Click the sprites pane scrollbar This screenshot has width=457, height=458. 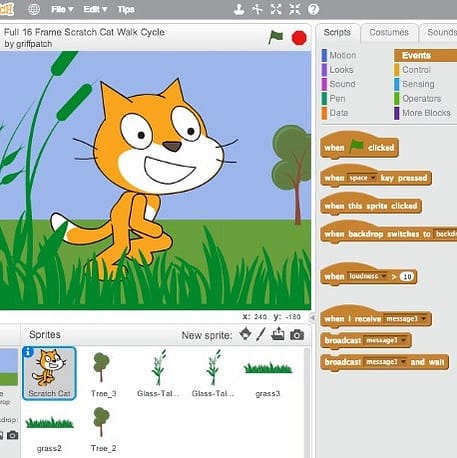(307, 402)
